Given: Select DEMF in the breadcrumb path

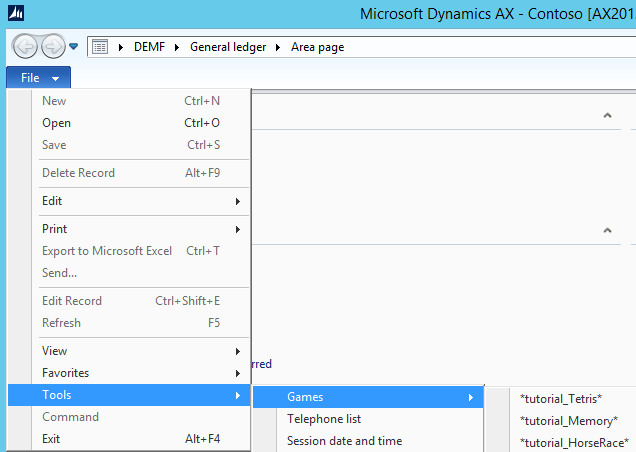Looking at the screenshot, I should coord(151,47).
